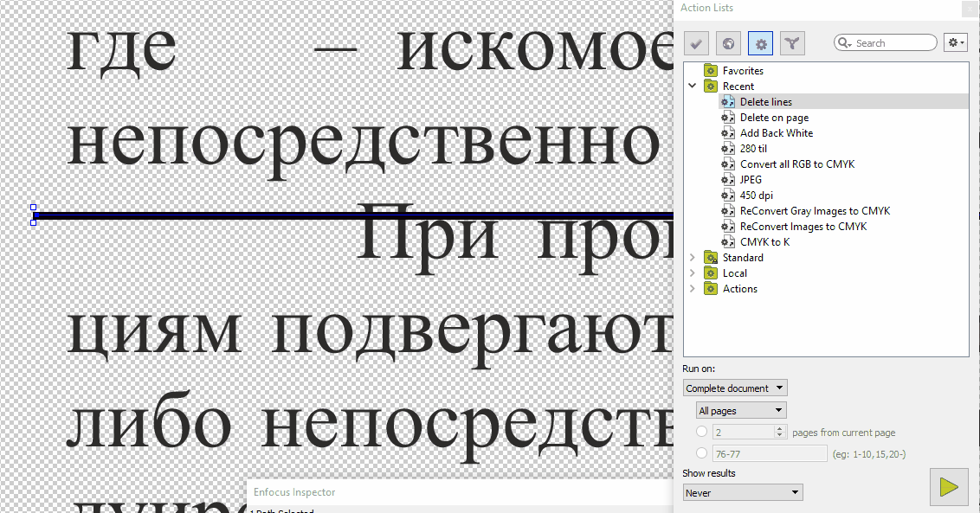Click the Delete lines action icon

click(x=728, y=102)
